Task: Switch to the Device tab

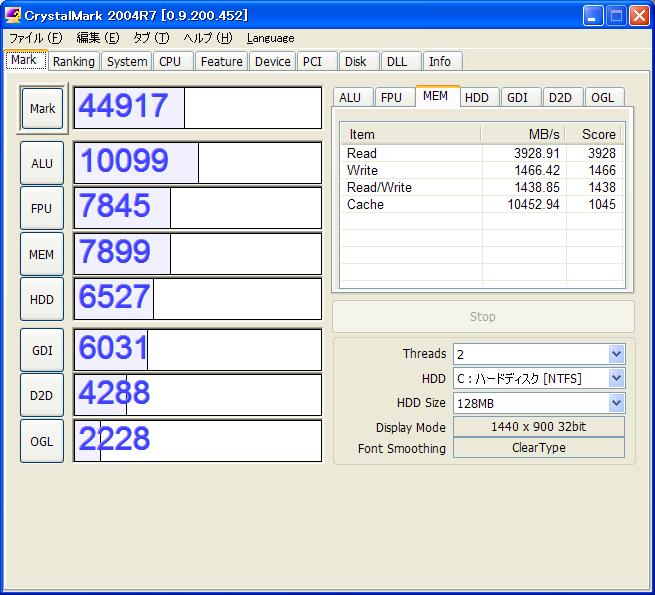Action: [x=272, y=61]
